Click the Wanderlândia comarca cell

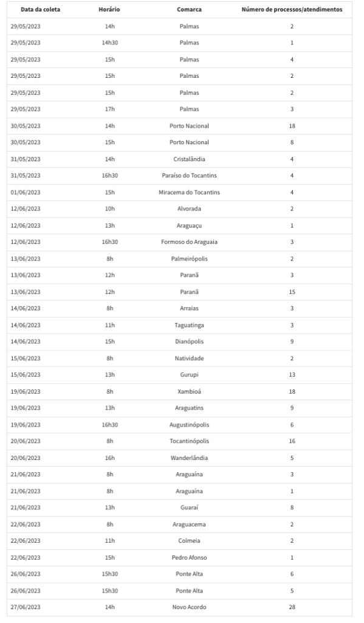(x=190, y=458)
